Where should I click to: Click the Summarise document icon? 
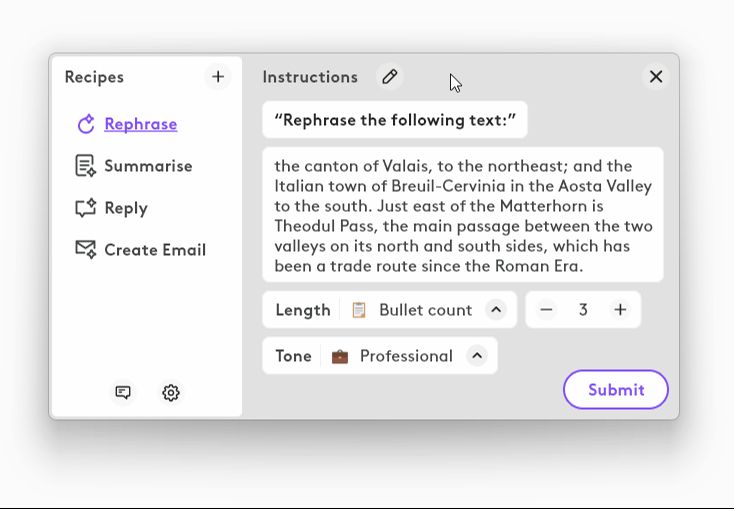click(x=86, y=166)
